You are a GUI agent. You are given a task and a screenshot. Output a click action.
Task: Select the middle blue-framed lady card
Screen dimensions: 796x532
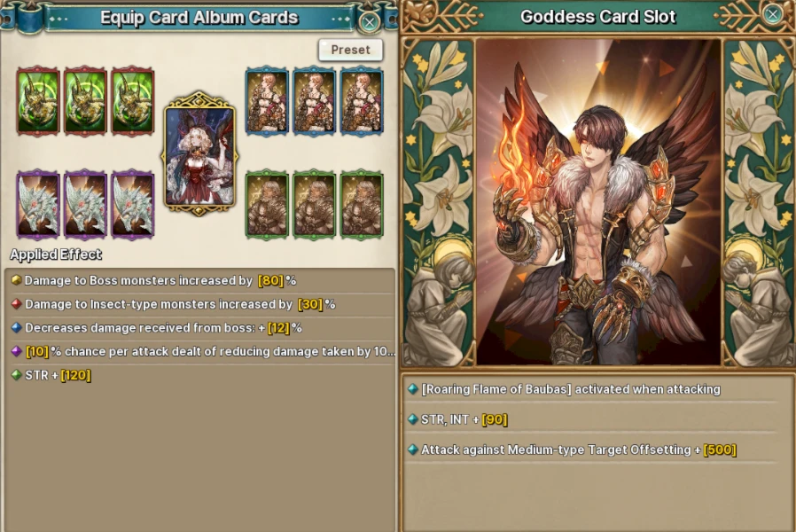click(x=315, y=102)
